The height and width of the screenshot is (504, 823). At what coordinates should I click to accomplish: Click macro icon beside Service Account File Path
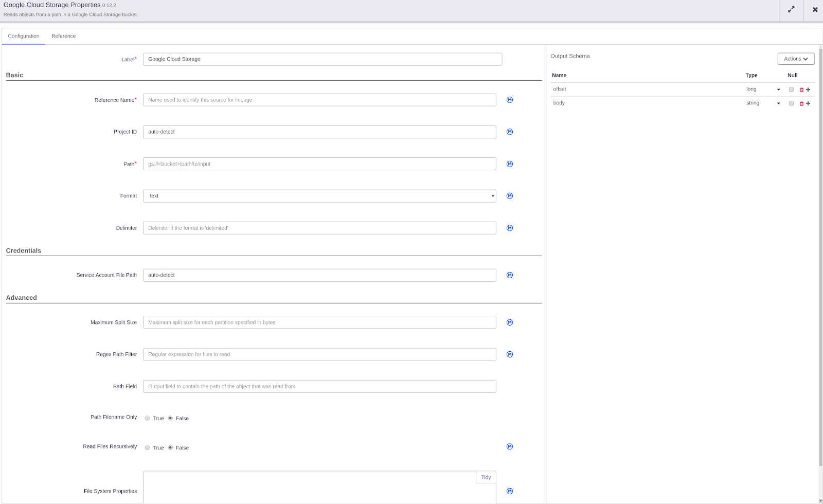point(510,275)
